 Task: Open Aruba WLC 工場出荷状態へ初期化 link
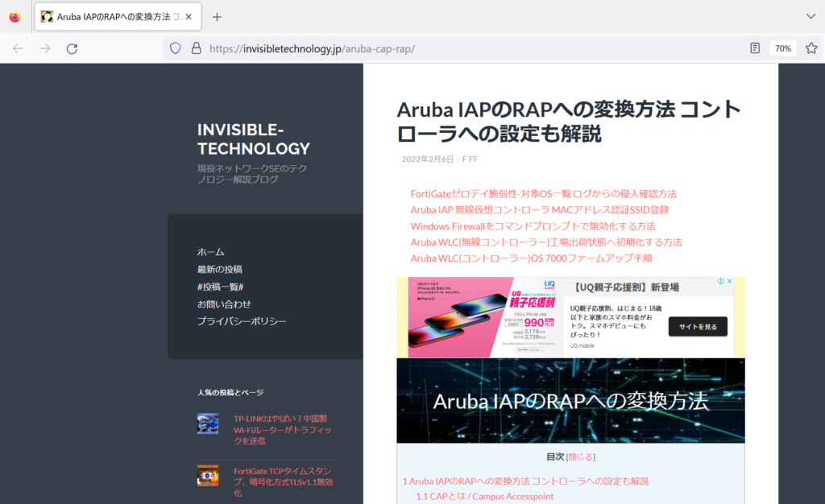pyautogui.click(x=546, y=242)
